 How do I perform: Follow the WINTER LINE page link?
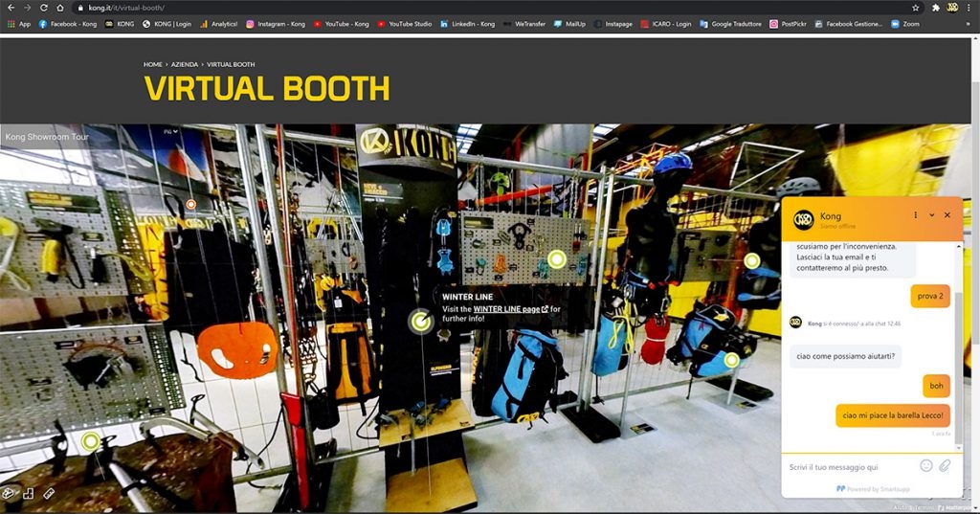511,309
